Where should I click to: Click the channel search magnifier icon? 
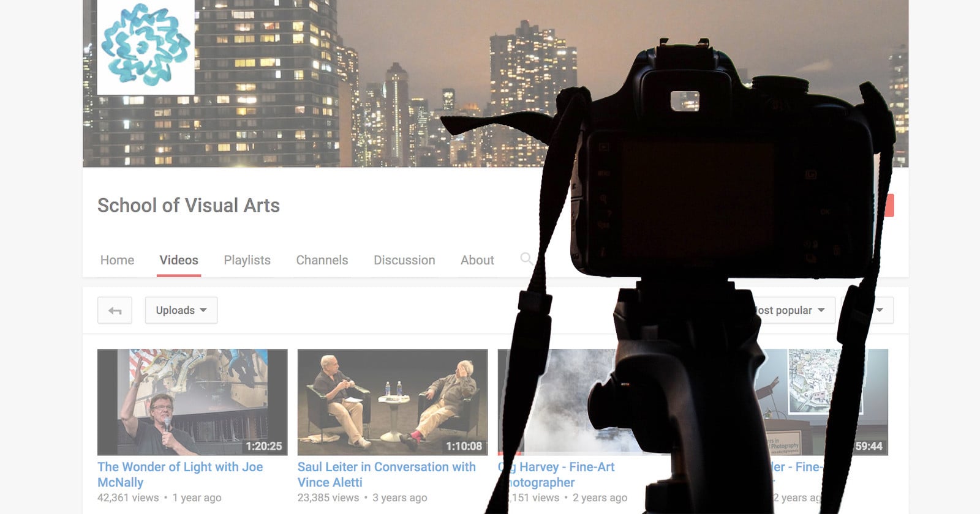[x=526, y=258]
